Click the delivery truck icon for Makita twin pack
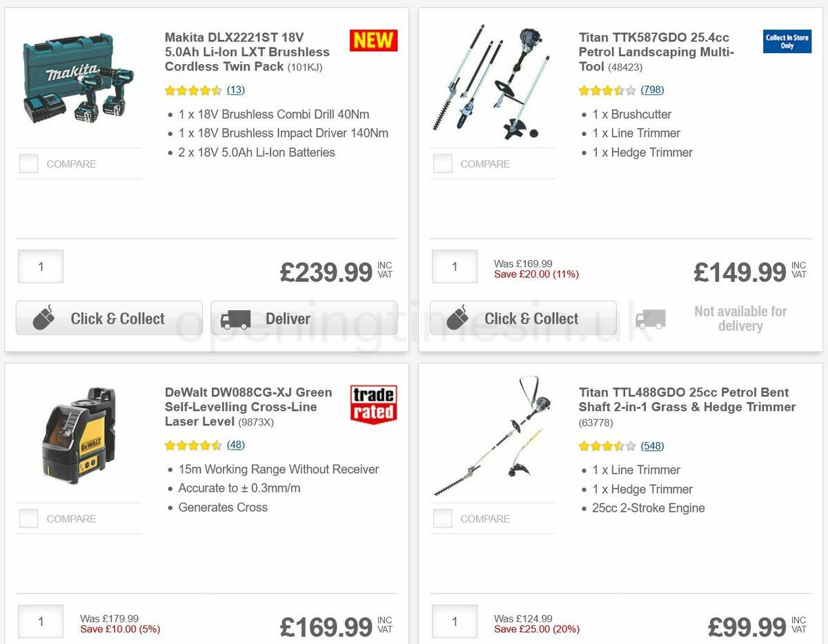This screenshot has height=644, width=828. (235, 319)
